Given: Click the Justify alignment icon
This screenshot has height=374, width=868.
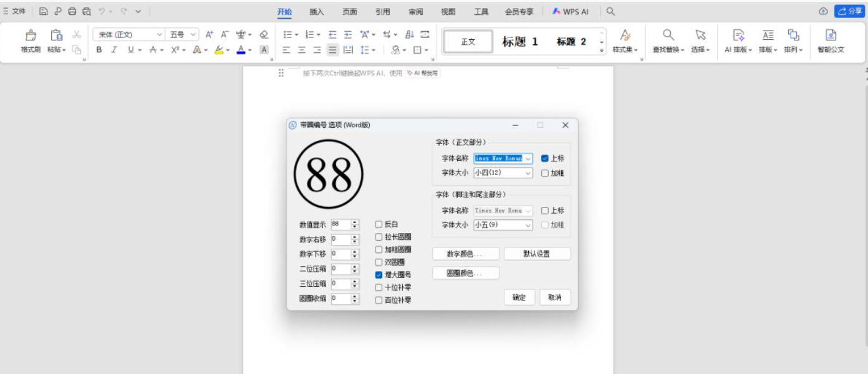Looking at the screenshot, I should tap(332, 50).
